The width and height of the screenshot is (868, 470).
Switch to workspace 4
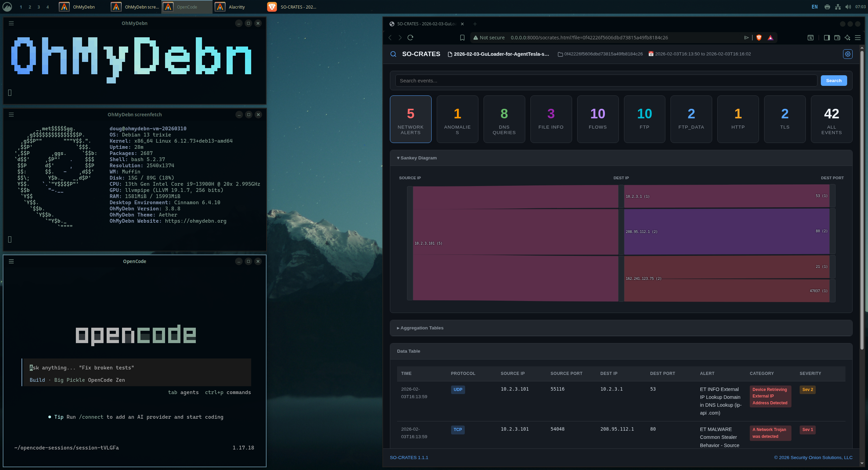tap(48, 7)
